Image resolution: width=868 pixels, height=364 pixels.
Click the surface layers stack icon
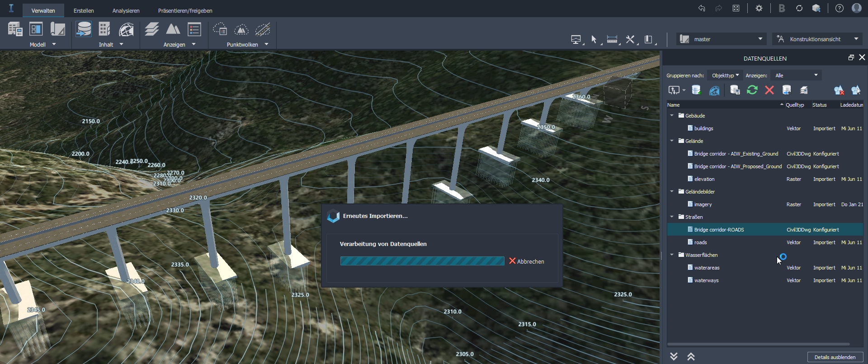(x=152, y=29)
